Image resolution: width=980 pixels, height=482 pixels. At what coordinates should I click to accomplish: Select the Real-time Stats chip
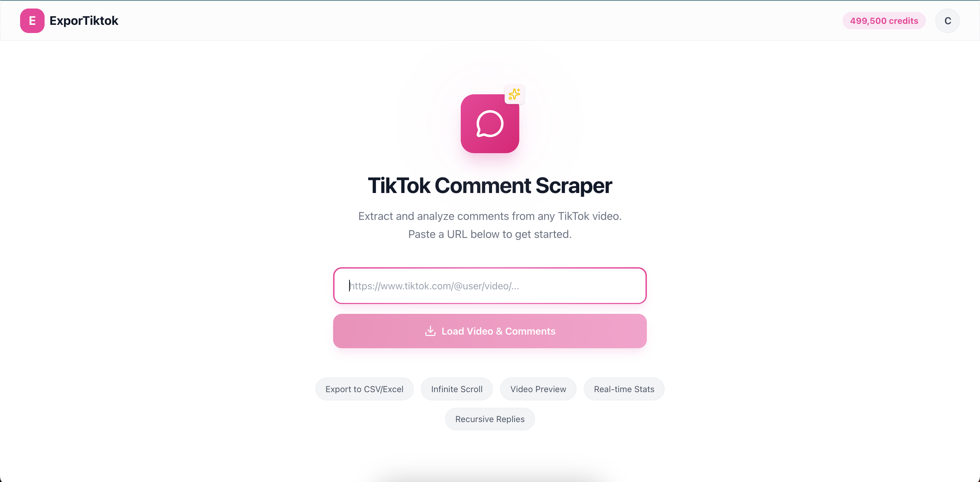624,389
